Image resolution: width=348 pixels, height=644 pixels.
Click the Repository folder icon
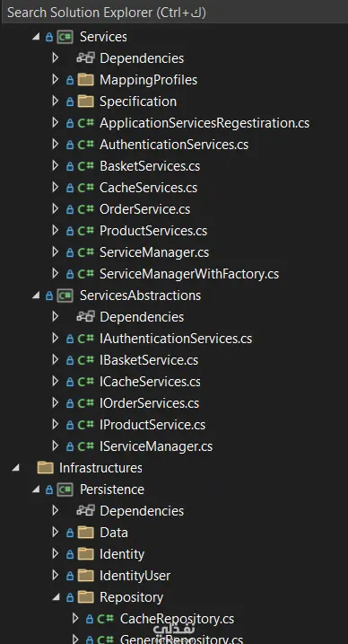tap(86, 596)
